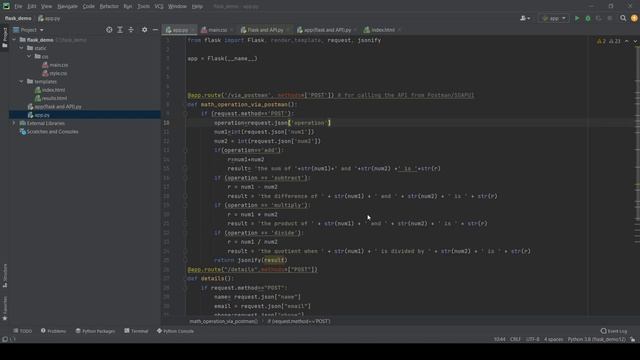The height and width of the screenshot is (360, 640).
Task: Toggle fold marker at line 27 details function
Action: 185,279
